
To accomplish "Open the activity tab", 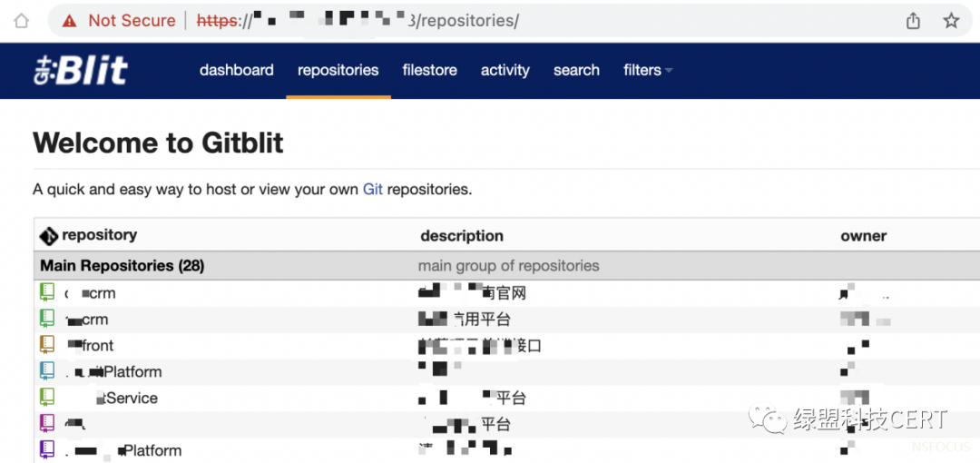I will (505, 70).
